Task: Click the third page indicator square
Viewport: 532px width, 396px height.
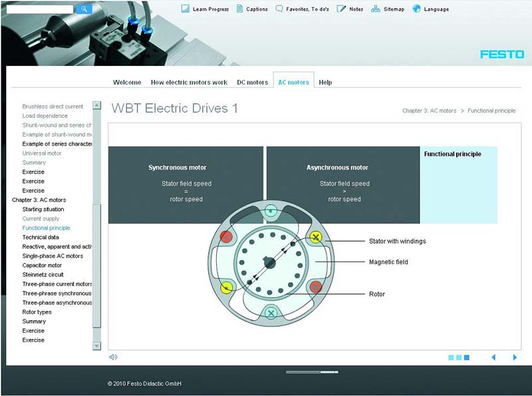Action: point(467,357)
